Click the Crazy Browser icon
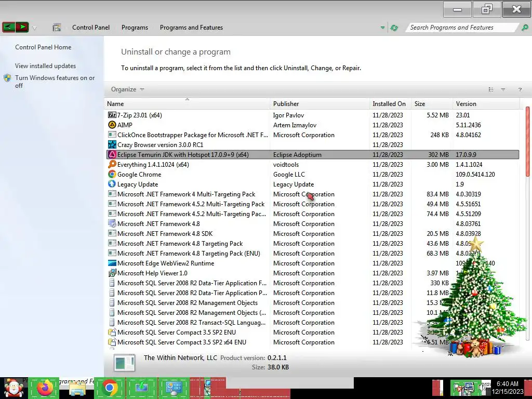Viewport: 532px width, 399px height. pyautogui.click(x=112, y=144)
